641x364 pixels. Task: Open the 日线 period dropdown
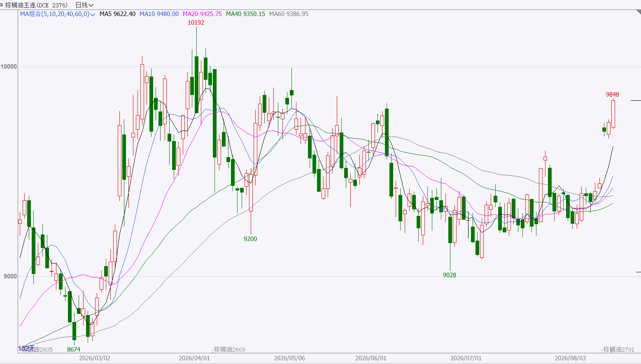pyautogui.click(x=84, y=5)
